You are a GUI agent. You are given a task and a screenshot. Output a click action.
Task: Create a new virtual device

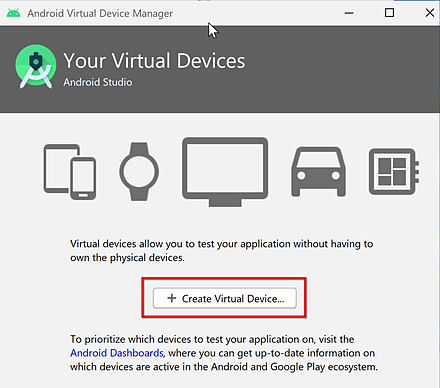point(225,298)
